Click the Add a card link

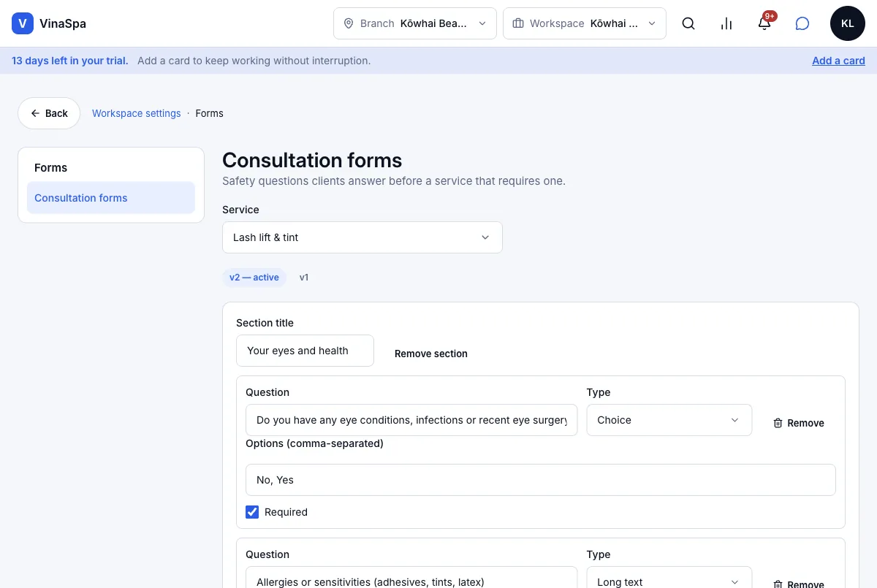click(838, 61)
